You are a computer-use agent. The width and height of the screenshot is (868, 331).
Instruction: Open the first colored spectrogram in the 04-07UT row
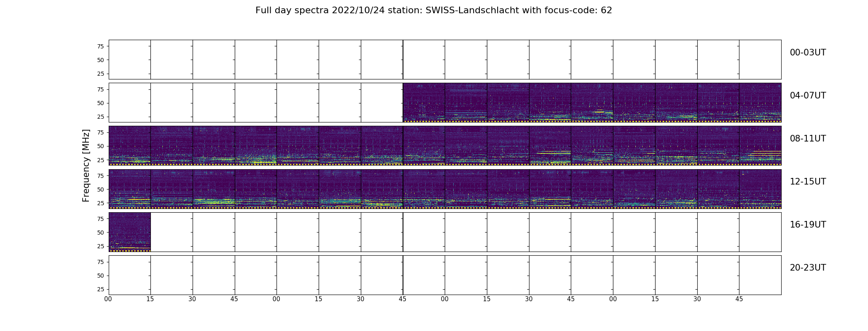coord(424,102)
